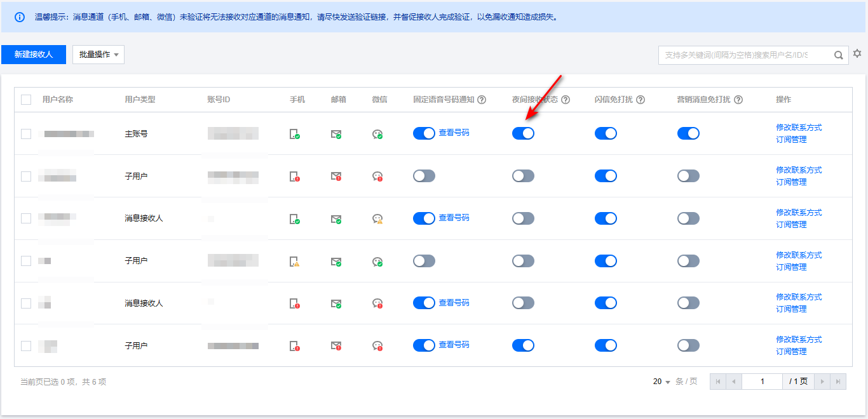
Task: Click help icon beside 营销消息免打扰 header
Action: pyautogui.click(x=738, y=100)
